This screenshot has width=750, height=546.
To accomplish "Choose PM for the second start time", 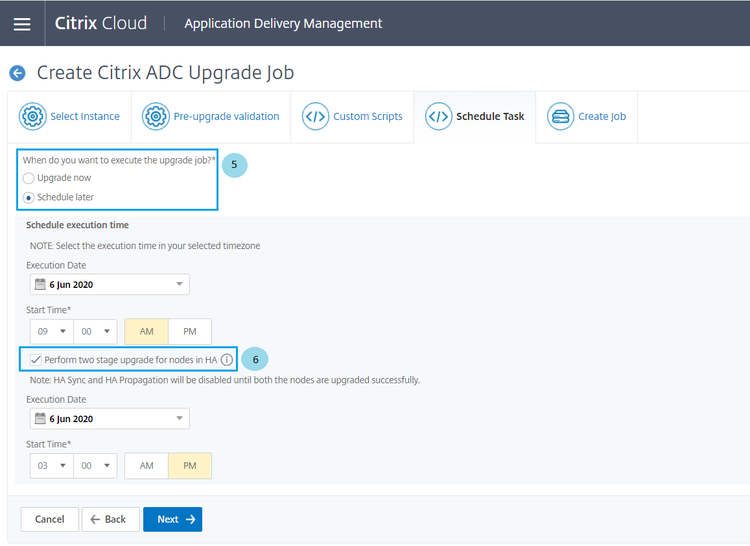I will point(190,466).
